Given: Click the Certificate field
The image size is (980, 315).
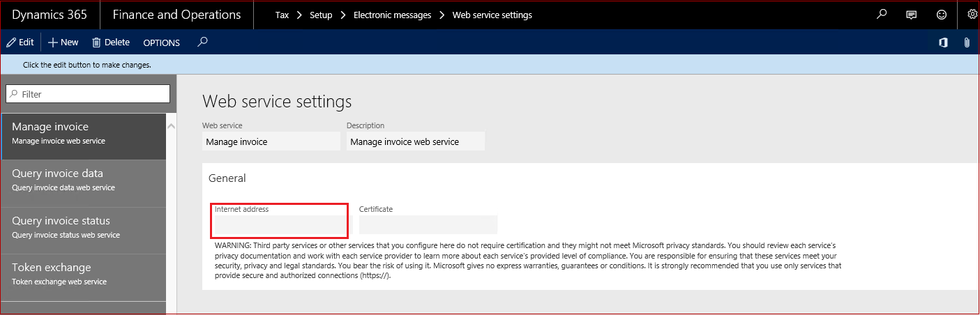Looking at the screenshot, I should point(428,225).
